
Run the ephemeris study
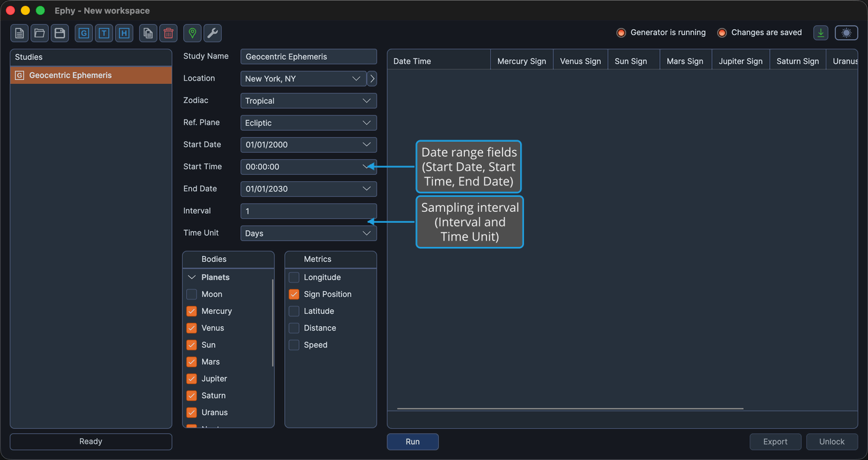coord(413,442)
